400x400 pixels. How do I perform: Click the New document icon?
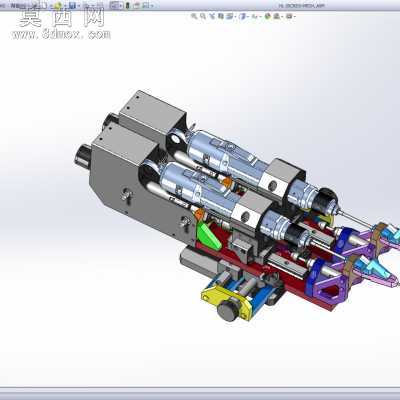45,5
